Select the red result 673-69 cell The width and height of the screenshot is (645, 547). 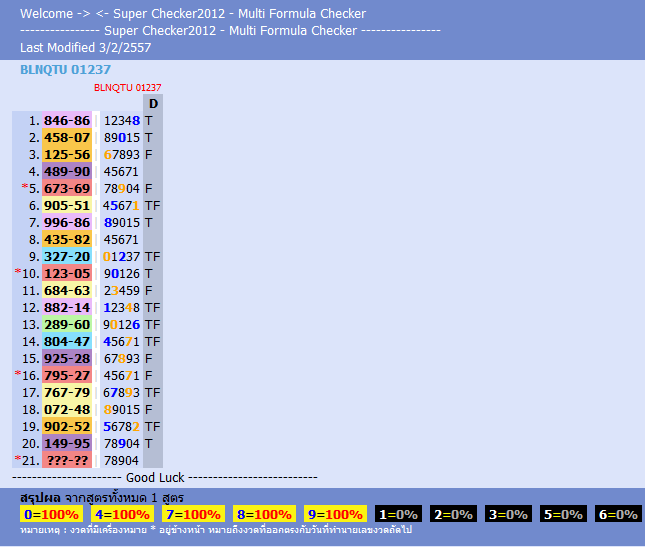[67, 188]
